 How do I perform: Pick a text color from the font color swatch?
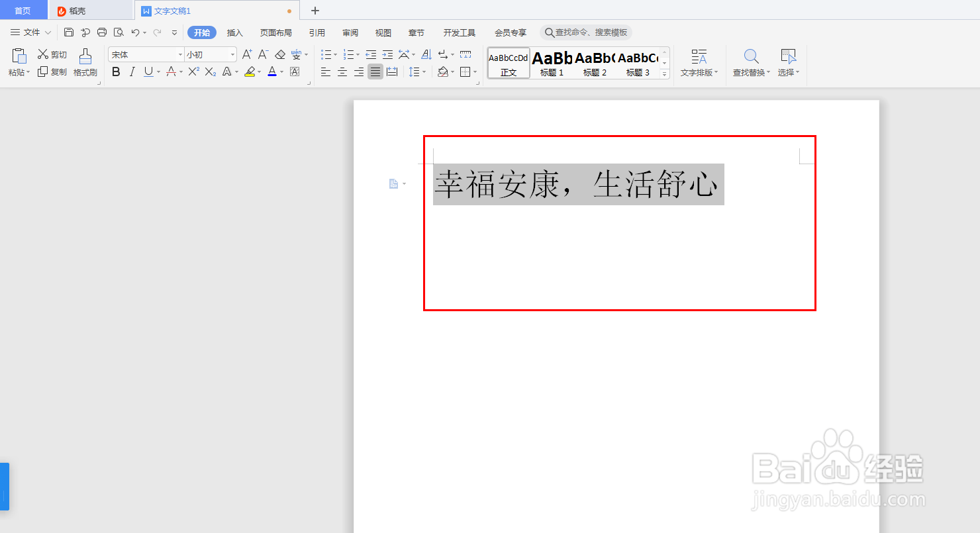271,72
